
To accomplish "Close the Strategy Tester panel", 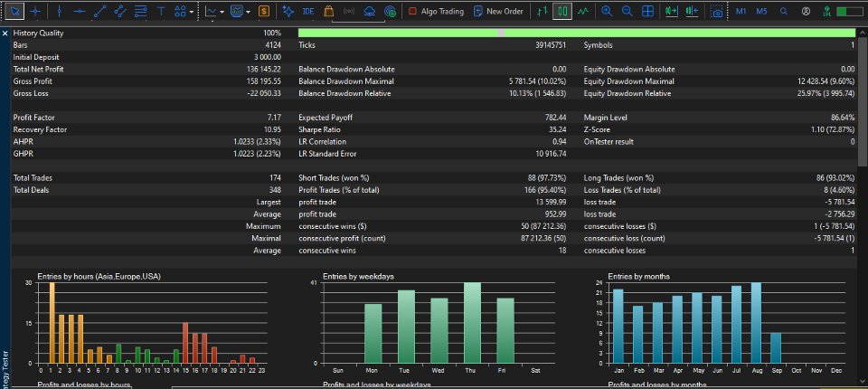I will point(5,33).
